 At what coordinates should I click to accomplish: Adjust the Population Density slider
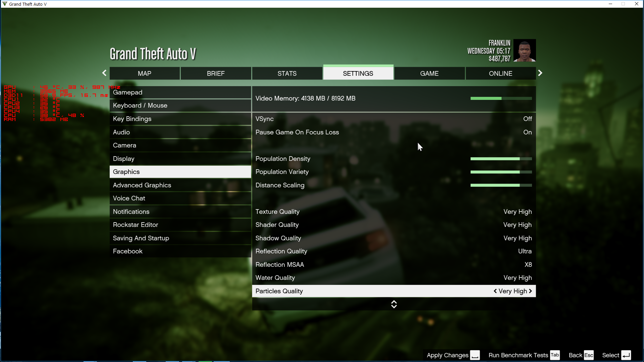[x=501, y=159]
